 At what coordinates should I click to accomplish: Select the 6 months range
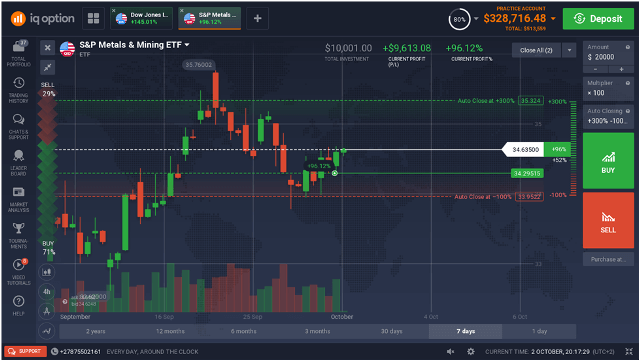[244, 331]
